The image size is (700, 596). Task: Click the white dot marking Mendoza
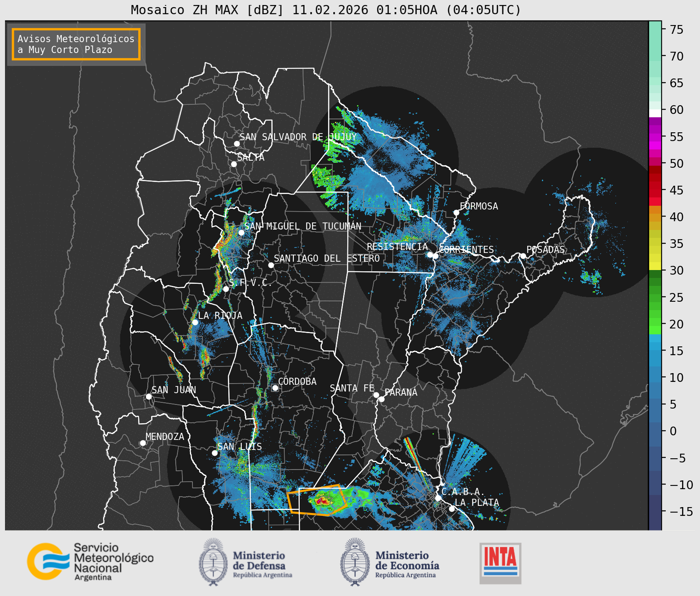point(143,443)
